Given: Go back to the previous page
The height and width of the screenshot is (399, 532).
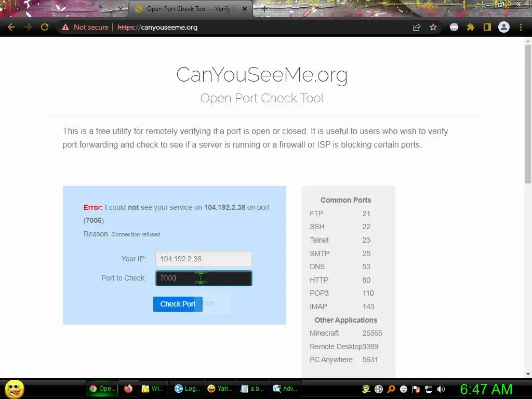Looking at the screenshot, I should click(x=11, y=27).
